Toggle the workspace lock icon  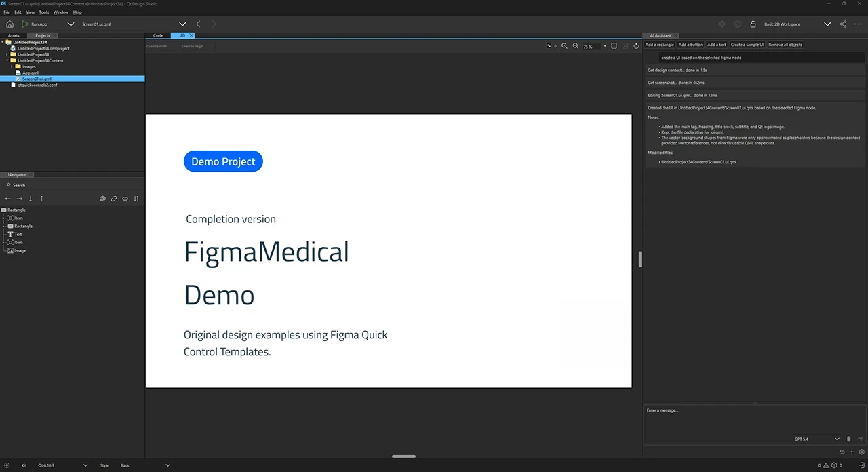click(x=753, y=24)
